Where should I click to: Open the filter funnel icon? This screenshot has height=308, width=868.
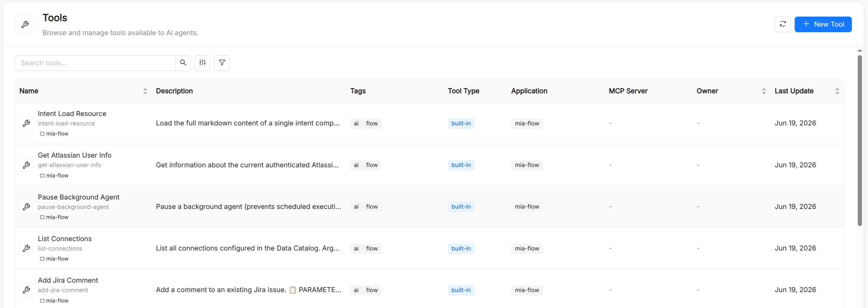pyautogui.click(x=222, y=63)
